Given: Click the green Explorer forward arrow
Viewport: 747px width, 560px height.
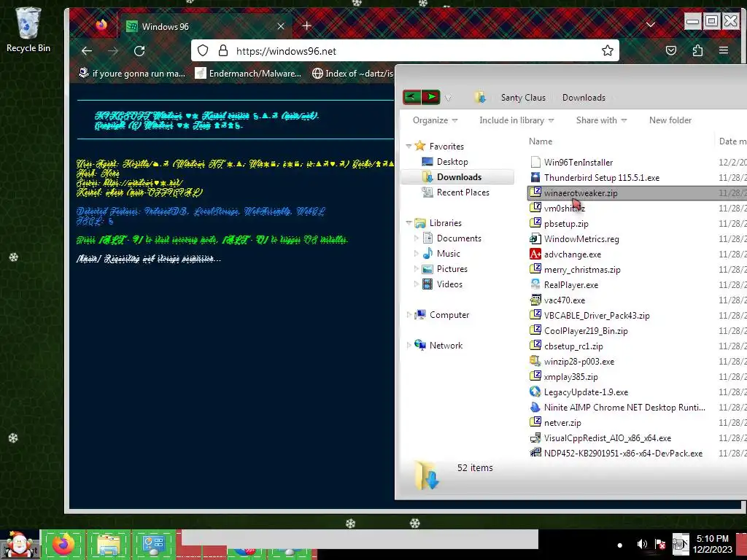Looking at the screenshot, I should [430, 97].
